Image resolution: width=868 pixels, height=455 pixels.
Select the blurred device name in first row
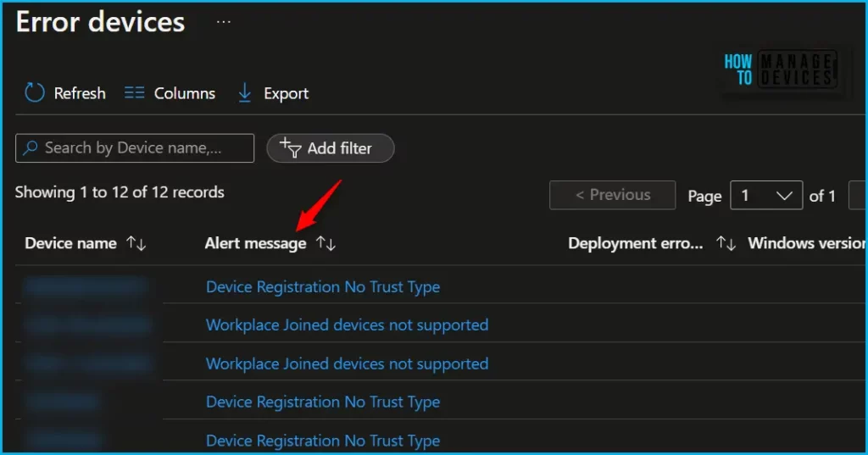click(x=85, y=286)
